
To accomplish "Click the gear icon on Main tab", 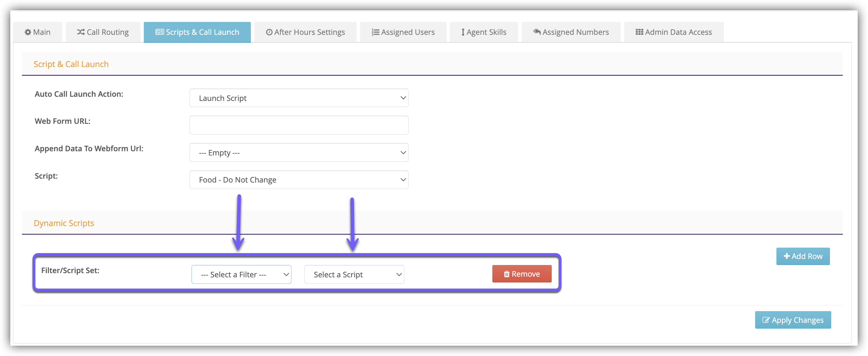I will pyautogui.click(x=28, y=32).
